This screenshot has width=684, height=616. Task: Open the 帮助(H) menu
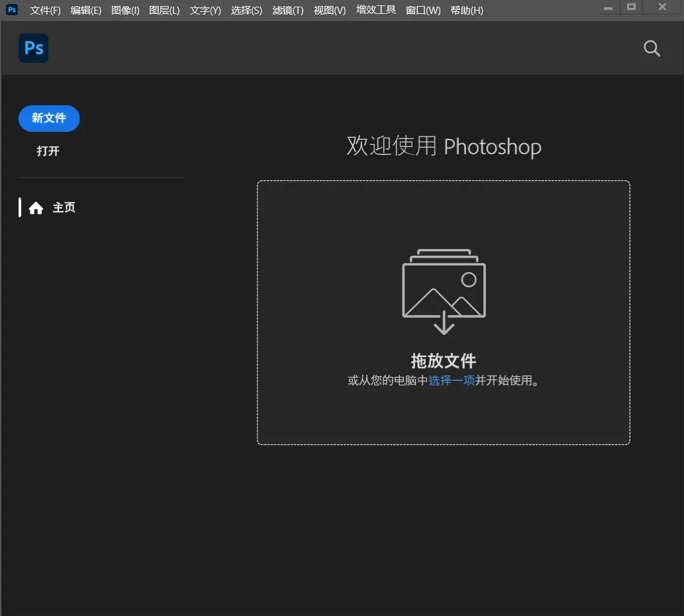[x=467, y=10]
